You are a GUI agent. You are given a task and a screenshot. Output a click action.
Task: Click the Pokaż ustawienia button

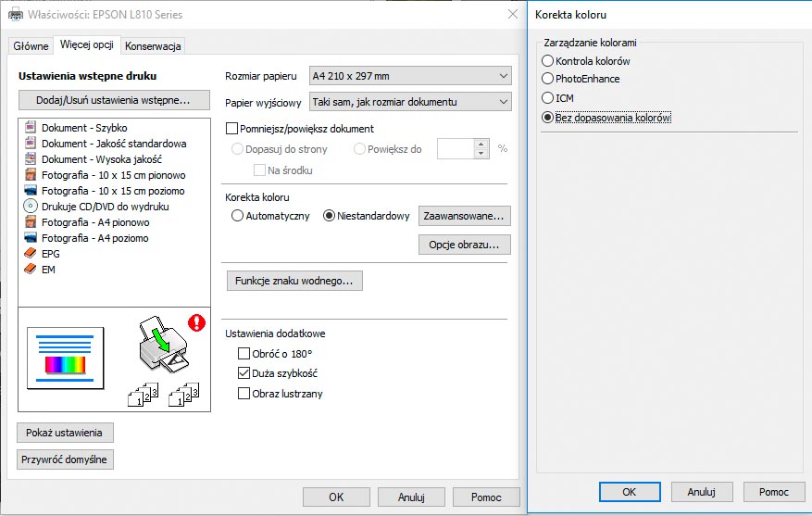click(x=65, y=433)
